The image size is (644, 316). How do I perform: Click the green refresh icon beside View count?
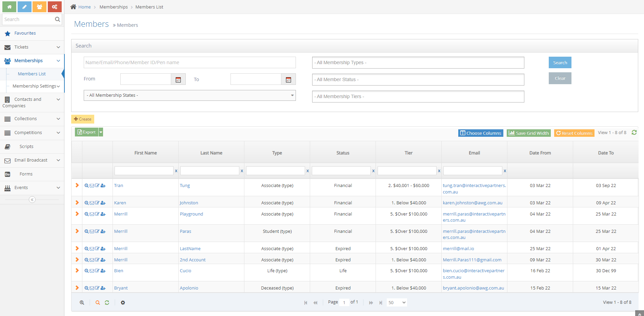coord(634,133)
